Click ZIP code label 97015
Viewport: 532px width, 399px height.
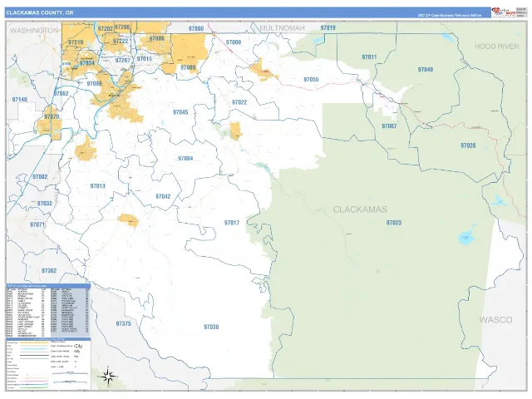pyautogui.click(x=144, y=59)
